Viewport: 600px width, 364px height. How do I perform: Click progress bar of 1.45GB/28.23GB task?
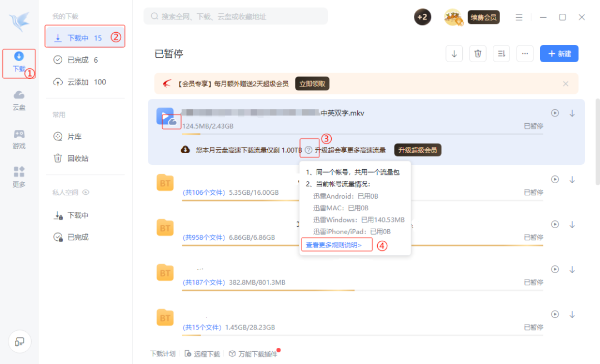point(363,335)
